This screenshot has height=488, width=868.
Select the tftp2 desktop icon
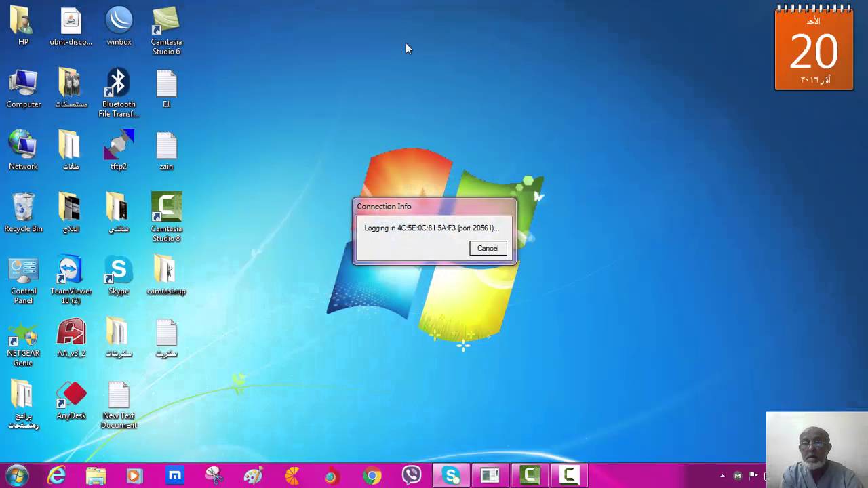(119, 150)
